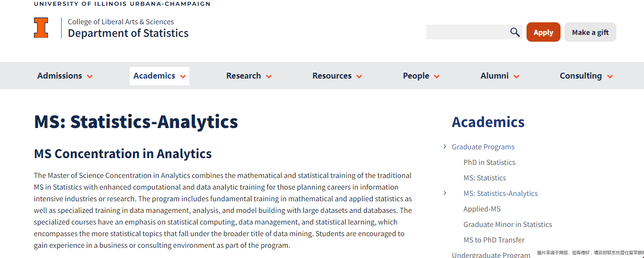Click the orange Apply button
The width and height of the screenshot is (644, 258).
pyautogui.click(x=544, y=32)
